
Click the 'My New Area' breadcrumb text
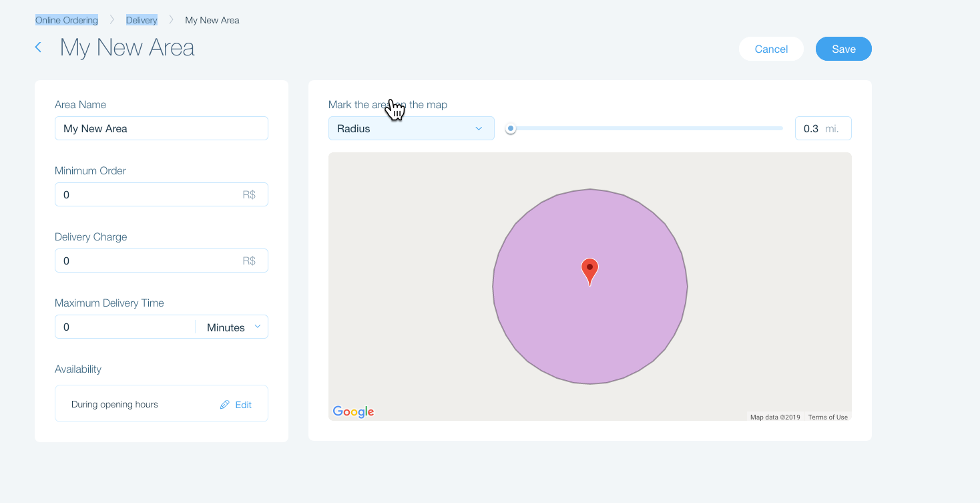point(212,20)
